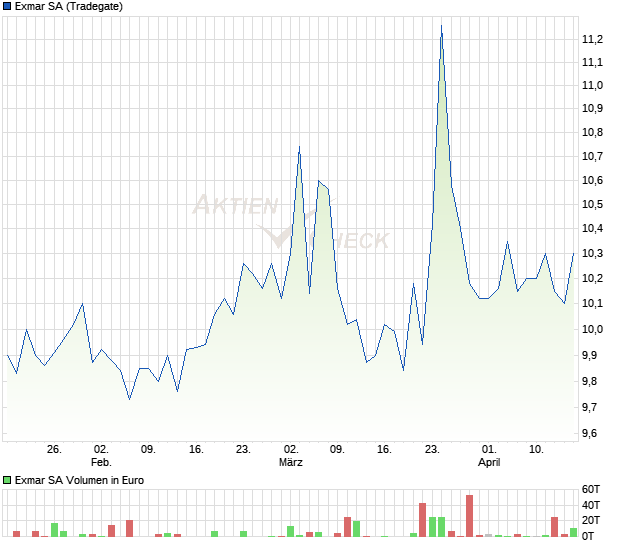Select the '02. Feb.' date axis label
The height and width of the screenshot is (546, 620).
(x=101, y=456)
